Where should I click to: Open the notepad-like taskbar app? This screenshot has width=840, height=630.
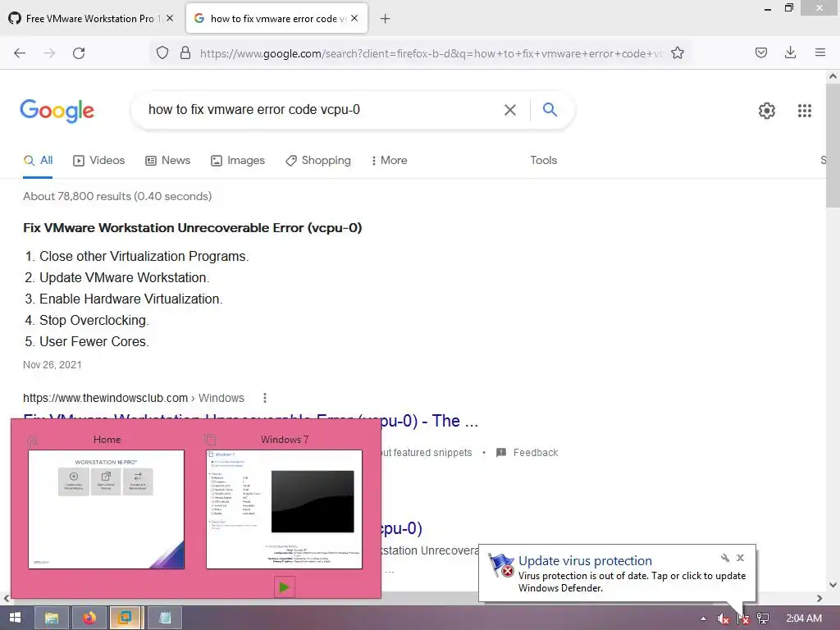[x=165, y=618]
